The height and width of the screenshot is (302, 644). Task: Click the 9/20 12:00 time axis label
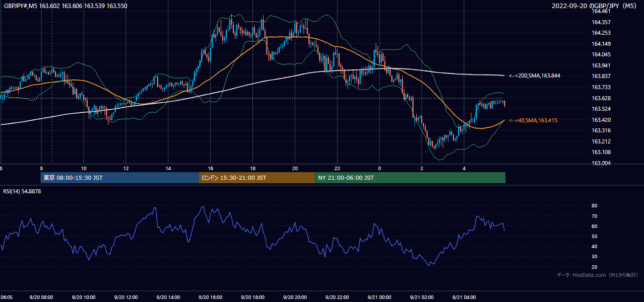126,297
